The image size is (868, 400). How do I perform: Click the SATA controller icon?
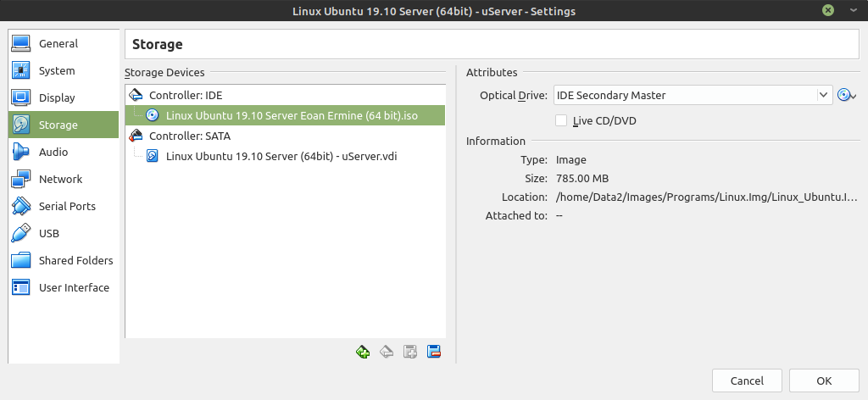[136, 136]
